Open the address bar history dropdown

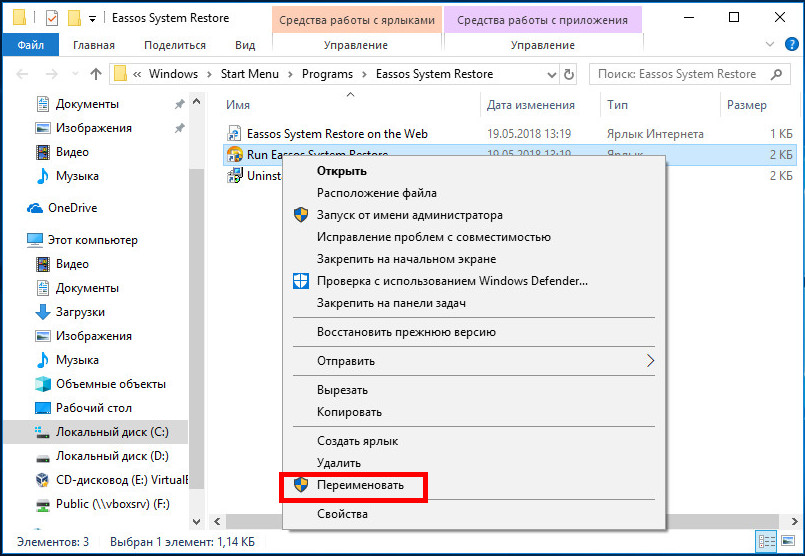point(551,74)
